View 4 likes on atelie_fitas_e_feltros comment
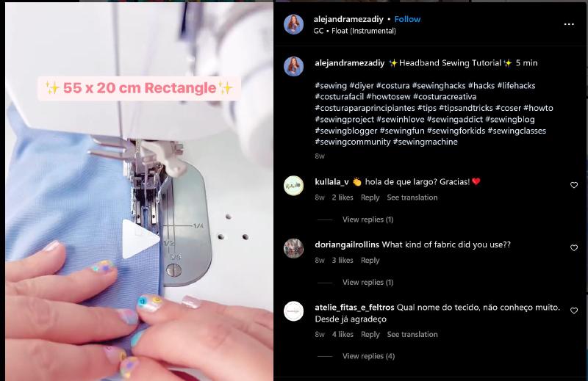The image size is (588, 381). click(x=343, y=335)
